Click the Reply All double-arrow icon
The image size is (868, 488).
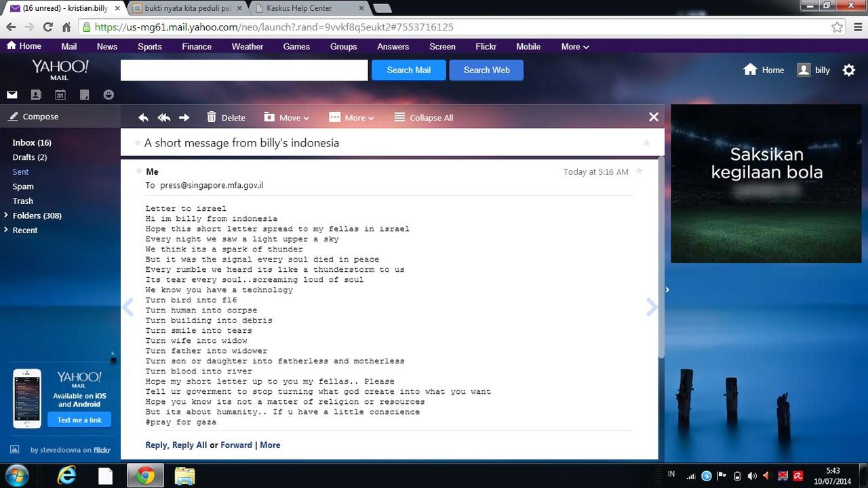163,117
